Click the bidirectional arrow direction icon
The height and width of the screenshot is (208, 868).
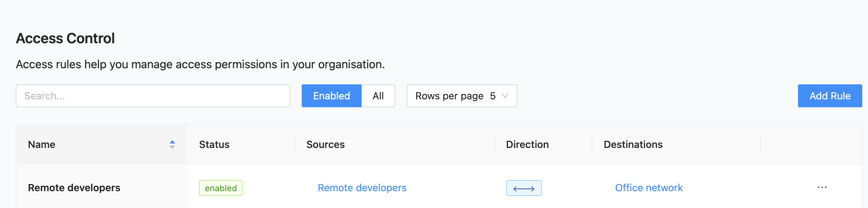tap(524, 188)
